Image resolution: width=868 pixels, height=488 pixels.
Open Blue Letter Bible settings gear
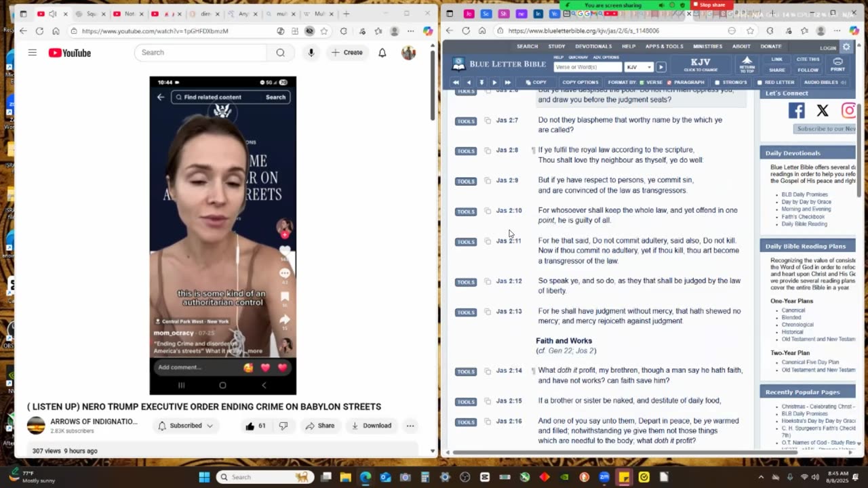point(846,47)
